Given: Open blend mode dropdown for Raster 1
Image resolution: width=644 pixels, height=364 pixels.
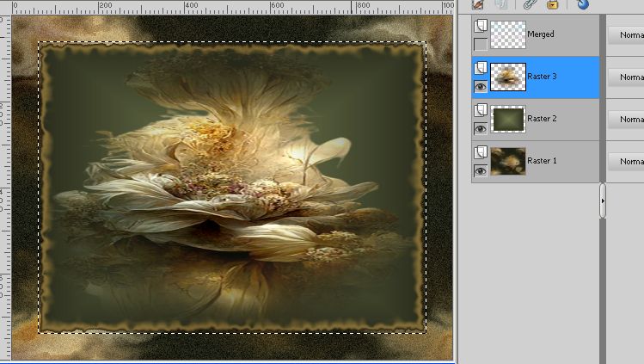Looking at the screenshot, I should [625, 161].
